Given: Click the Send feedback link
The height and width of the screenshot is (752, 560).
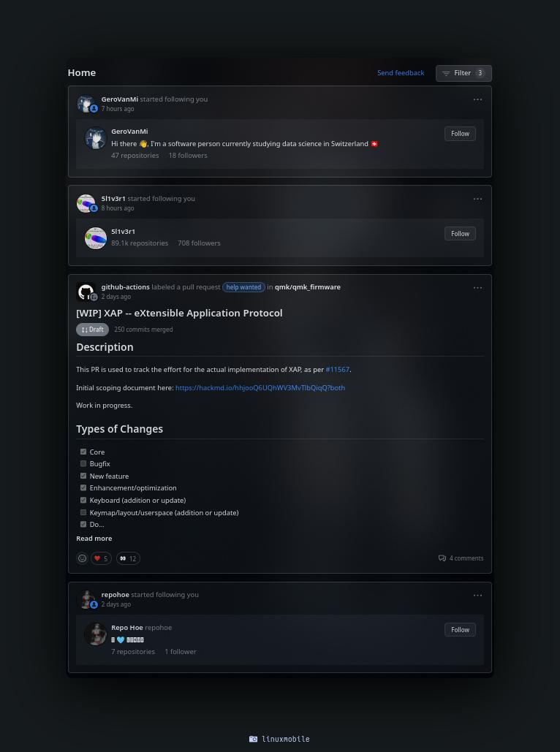Looking at the screenshot, I should [x=401, y=73].
